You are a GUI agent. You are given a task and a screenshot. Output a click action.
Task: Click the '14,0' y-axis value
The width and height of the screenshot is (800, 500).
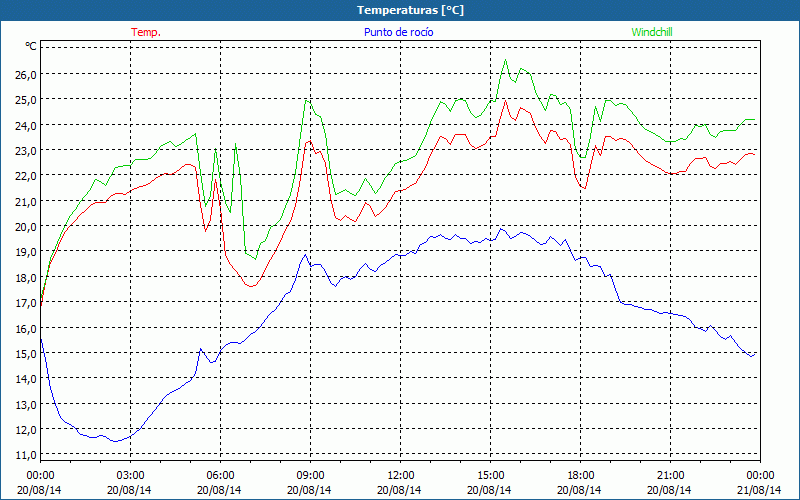[26, 379]
